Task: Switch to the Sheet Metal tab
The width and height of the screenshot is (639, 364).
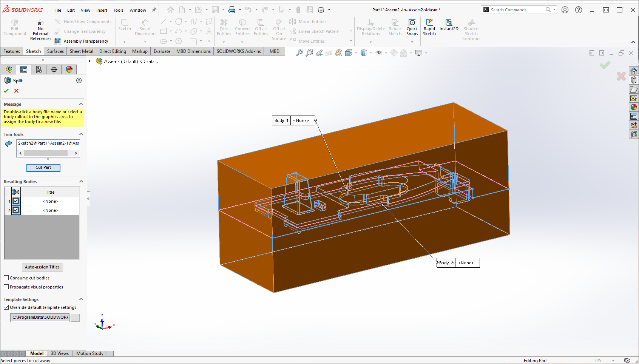Action: tap(82, 51)
